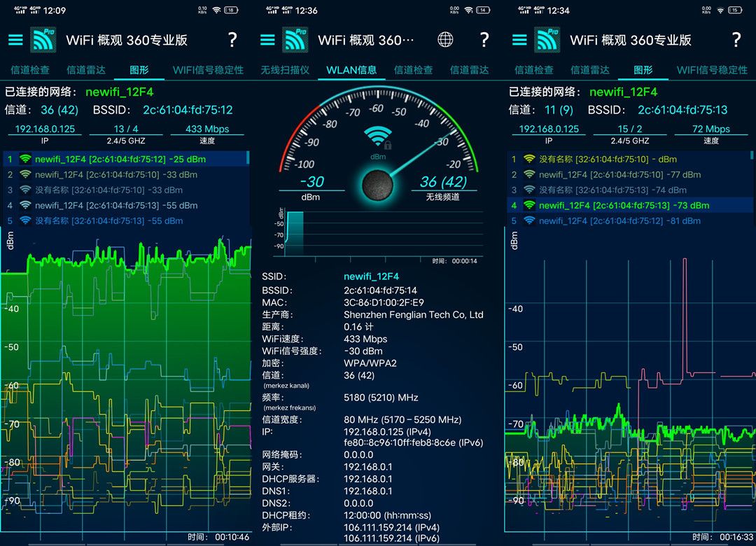Open 信道检查 tab on the 12:36 screen
Viewport: 756px width, 546px height.
click(x=413, y=70)
